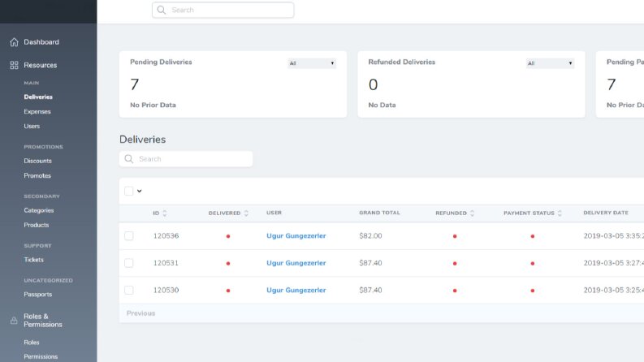Open the Pending Deliveries range dropdown
Screen dimensions: 644x362
pos(312,63)
